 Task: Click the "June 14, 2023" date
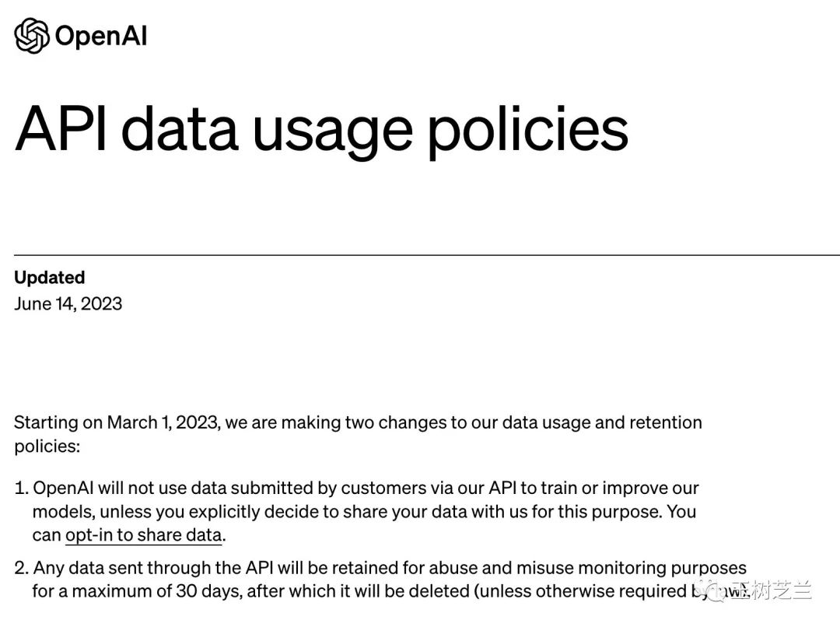[68, 303]
